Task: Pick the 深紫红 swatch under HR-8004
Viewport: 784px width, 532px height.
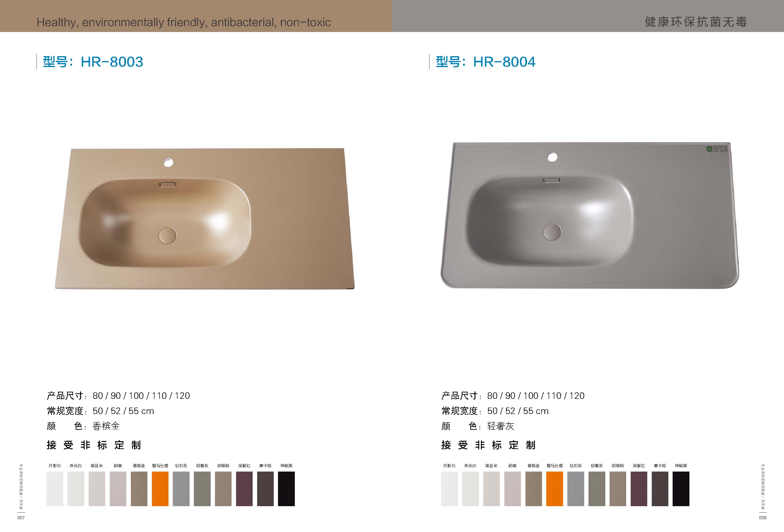Action: (639, 488)
